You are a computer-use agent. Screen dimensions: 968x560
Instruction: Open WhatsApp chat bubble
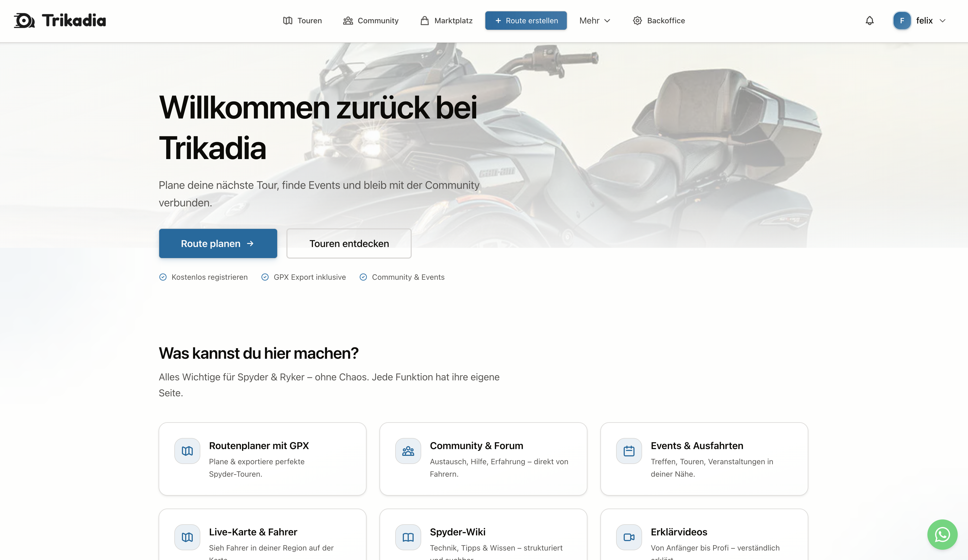click(942, 534)
